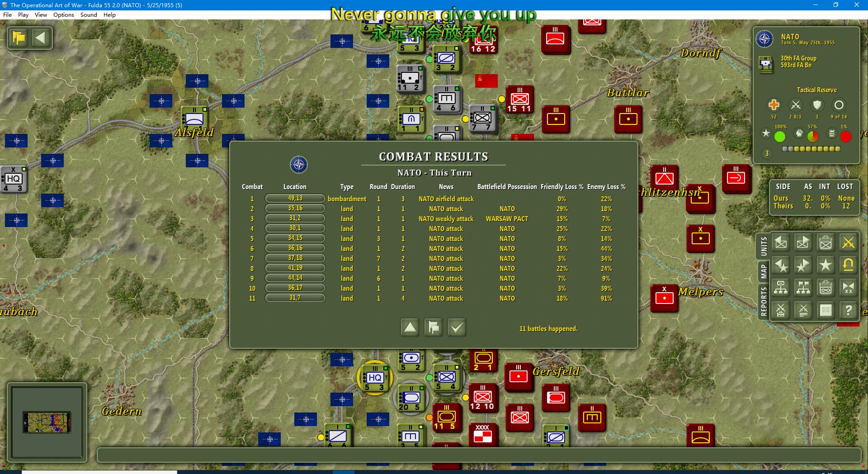The height and width of the screenshot is (474, 868).
Task: Click the previous formation icon (left arrow with star)
Action: [781, 265]
